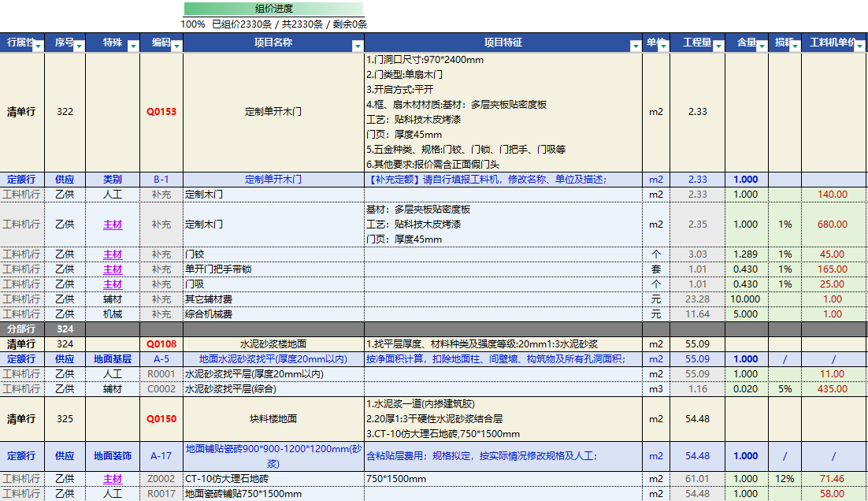Open the 工程量 column filter dropdown
The image size is (868, 501).
(718, 46)
